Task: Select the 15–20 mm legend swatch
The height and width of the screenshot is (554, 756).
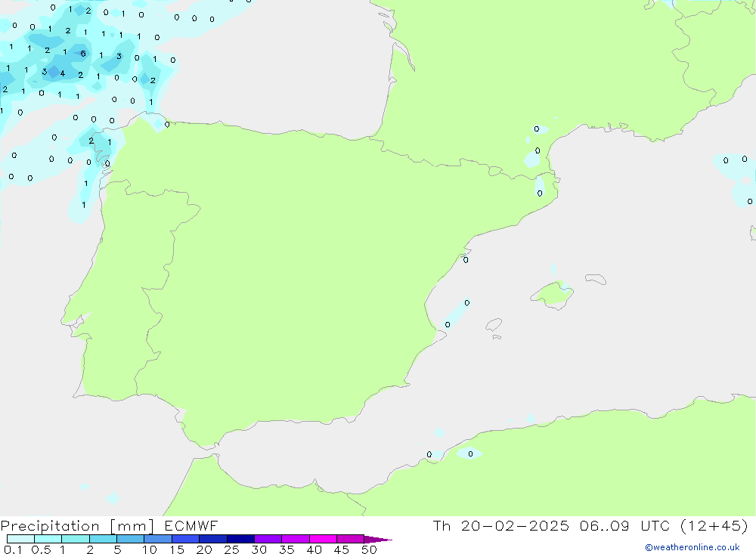Action: click(x=185, y=539)
